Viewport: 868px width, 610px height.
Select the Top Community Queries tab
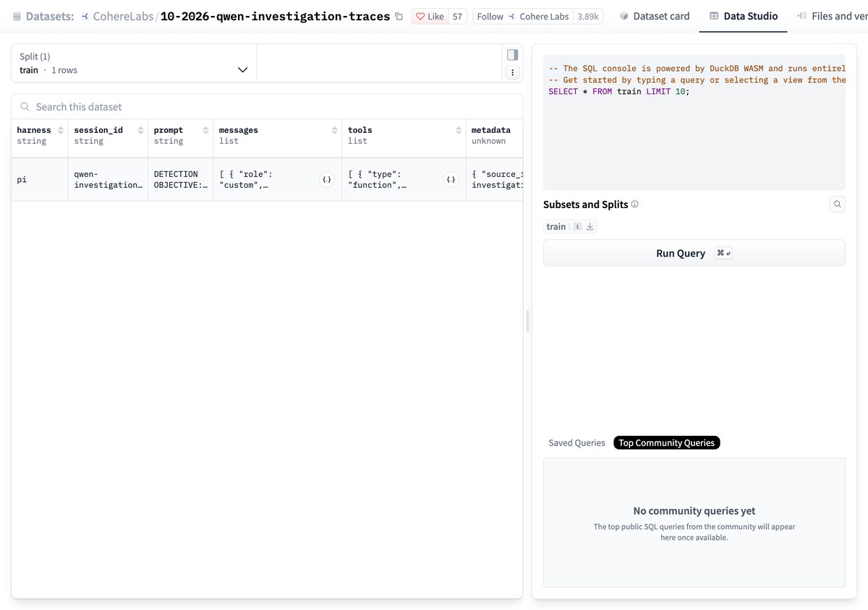tap(666, 443)
